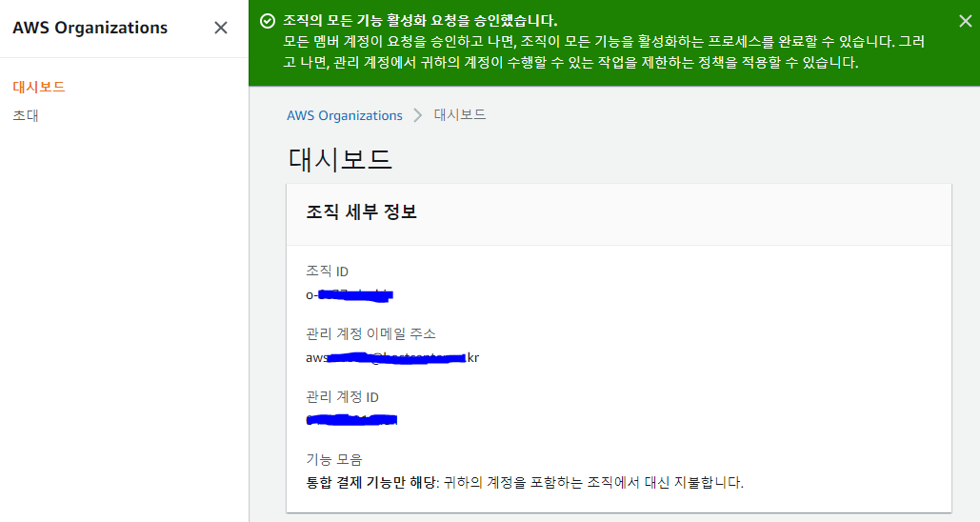Select the redacted management account ID value
Image resolution: width=980 pixels, height=522 pixels.
point(351,419)
